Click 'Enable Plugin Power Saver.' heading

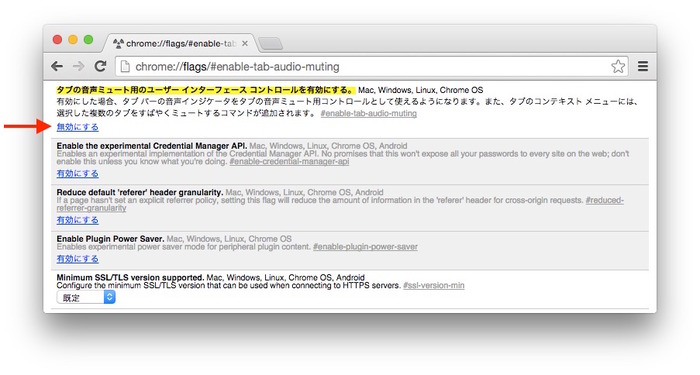[110, 239]
